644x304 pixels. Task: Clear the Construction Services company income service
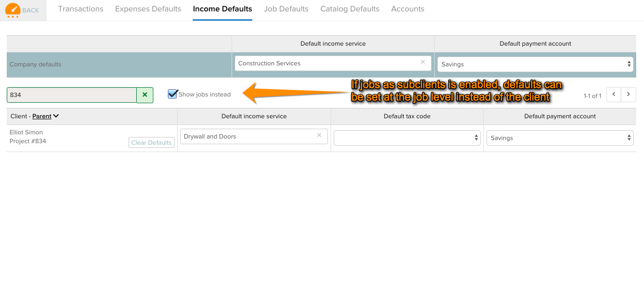tap(423, 62)
